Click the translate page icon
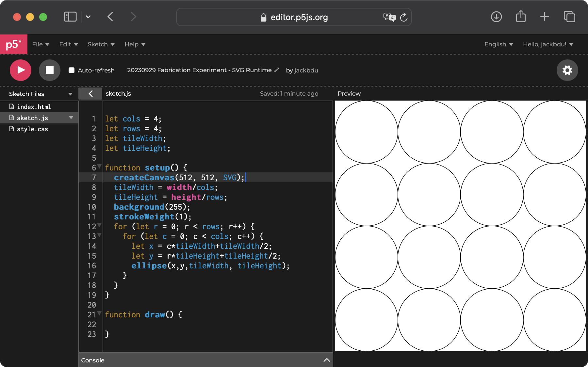Screen dimensions: 588x367 (389, 17)
